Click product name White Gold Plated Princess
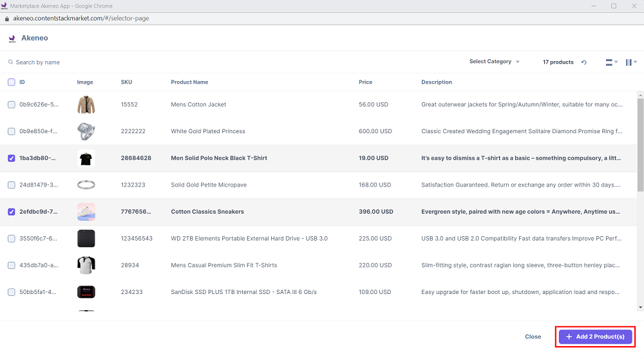 click(208, 131)
